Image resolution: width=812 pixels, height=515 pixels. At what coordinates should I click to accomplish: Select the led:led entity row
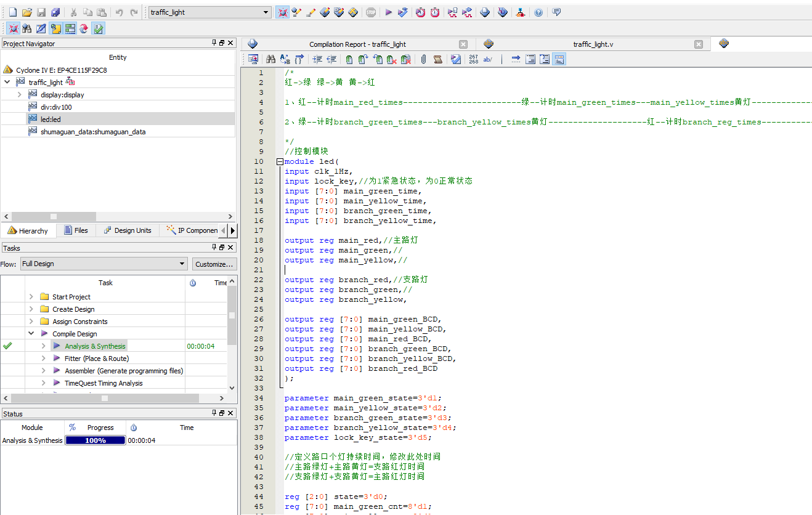[x=117, y=119]
